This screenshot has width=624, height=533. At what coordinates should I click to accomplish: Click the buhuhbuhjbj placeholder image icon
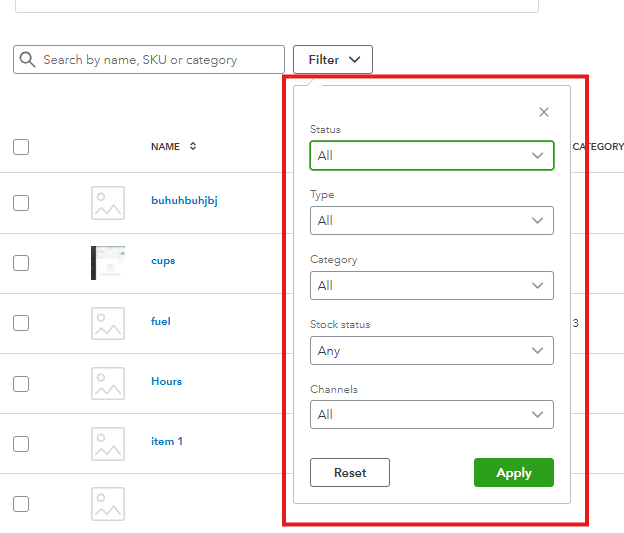click(x=108, y=202)
